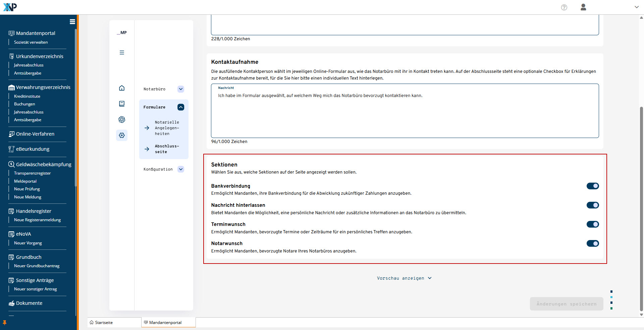Open Amtsübergabe under Verwahrungsverzeichnis
Image resolution: width=644 pixels, height=330 pixels.
click(28, 120)
